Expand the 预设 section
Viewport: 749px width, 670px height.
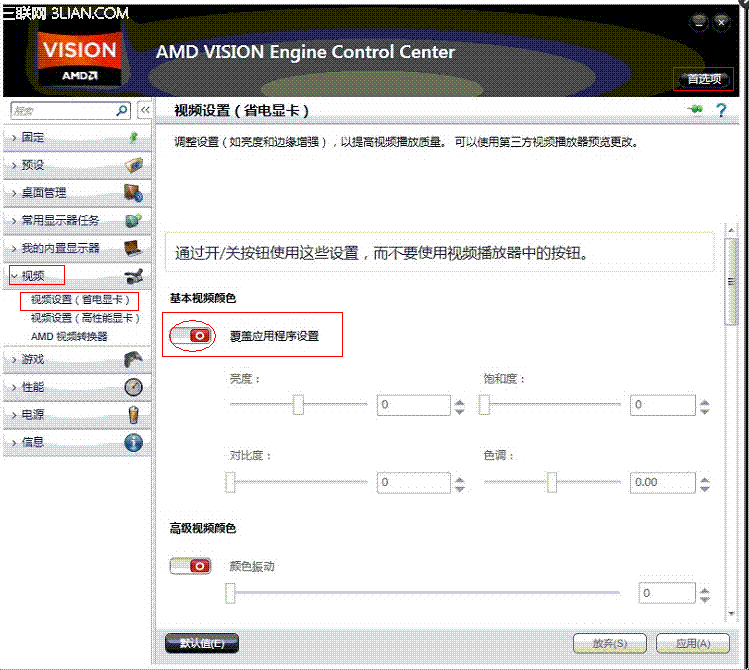coord(76,165)
